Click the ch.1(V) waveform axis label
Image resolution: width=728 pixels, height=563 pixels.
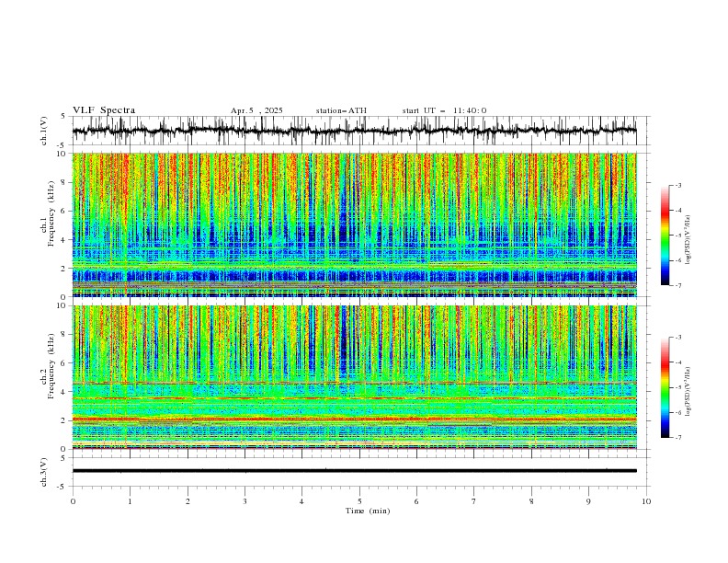click(x=44, y=131)
